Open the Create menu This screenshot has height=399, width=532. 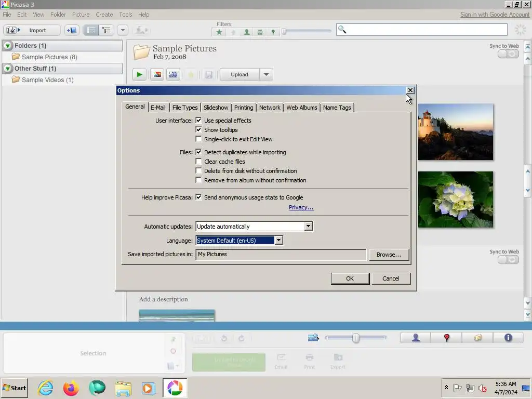tap(104, 15)
